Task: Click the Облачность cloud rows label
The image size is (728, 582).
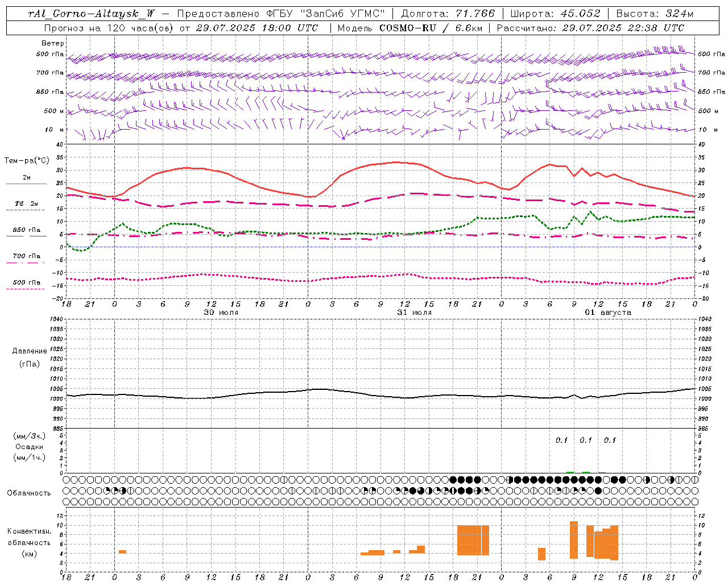Action: tap(29, 493)
